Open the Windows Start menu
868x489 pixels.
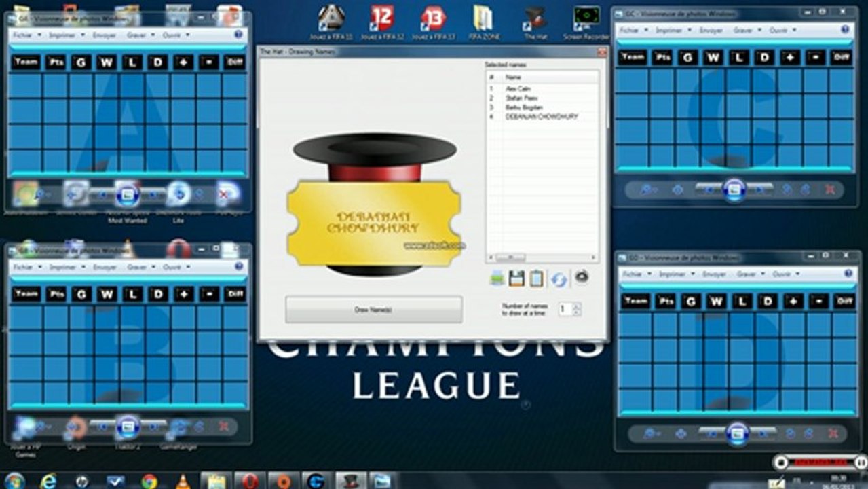13,481
